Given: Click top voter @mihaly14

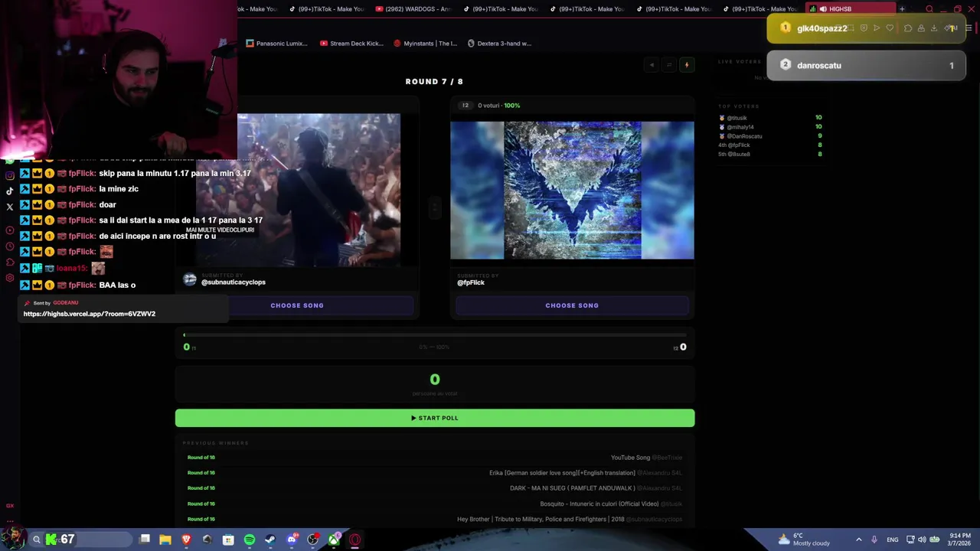Looking at the screenshot, I should click(740, 127).
